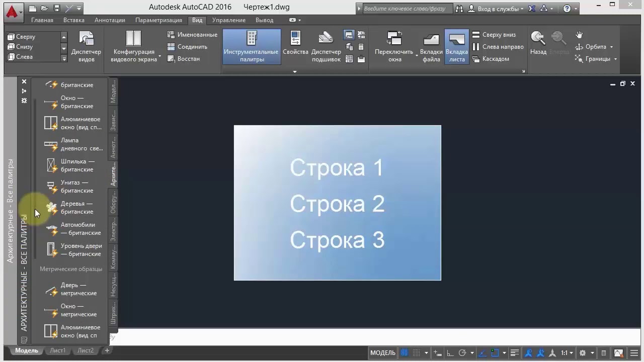
Task: Toggle palette auto-hide icon
Action: coord(24,91)
